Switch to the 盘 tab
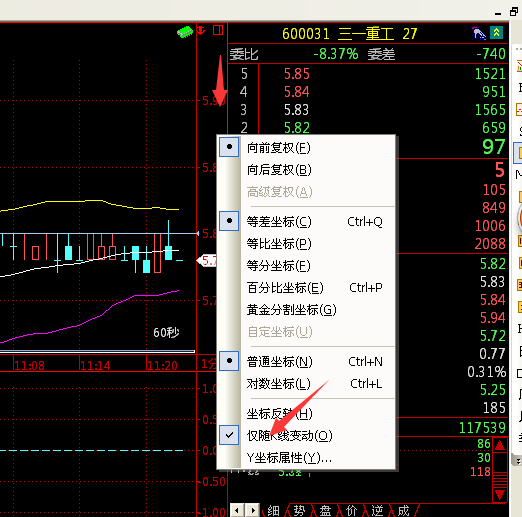Viewport: 522px width, 517px height. point(325,511)
